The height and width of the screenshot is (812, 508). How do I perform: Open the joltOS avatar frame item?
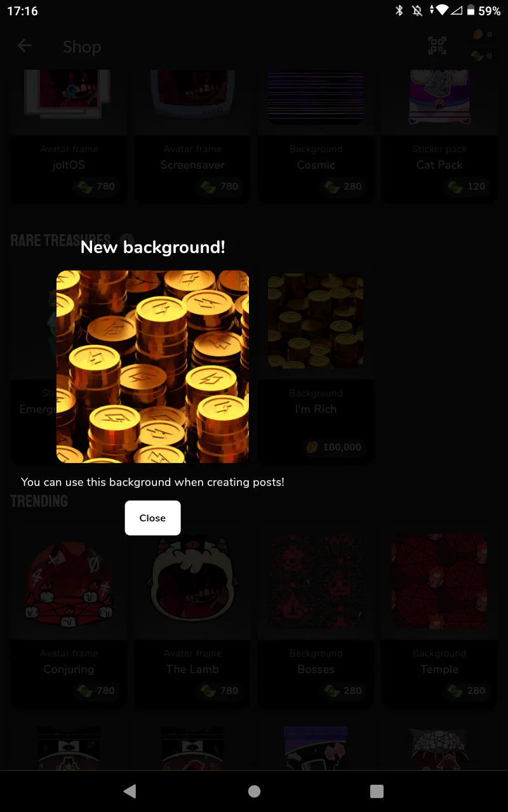(x=69, y=136)
